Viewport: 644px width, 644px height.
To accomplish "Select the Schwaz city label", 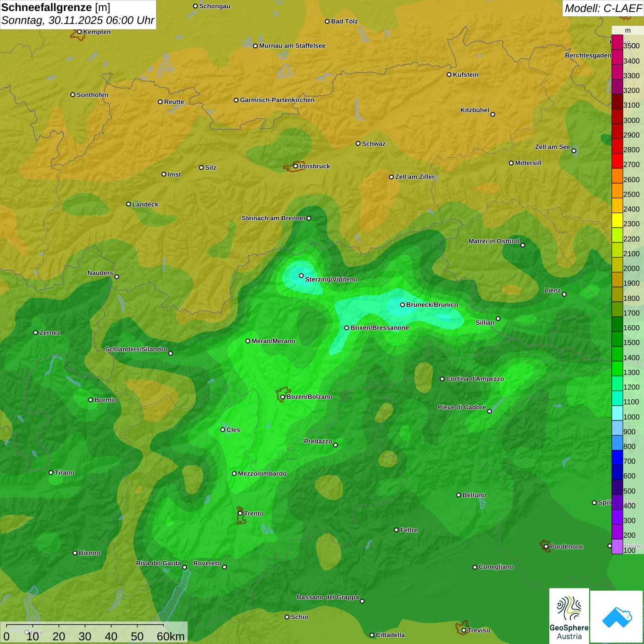I will click(374, 144).
